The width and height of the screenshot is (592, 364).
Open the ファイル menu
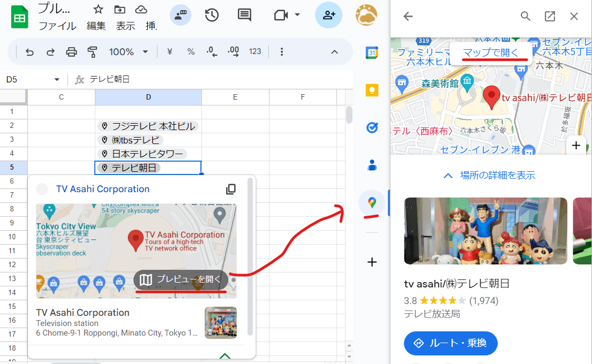tap(57, 26)
